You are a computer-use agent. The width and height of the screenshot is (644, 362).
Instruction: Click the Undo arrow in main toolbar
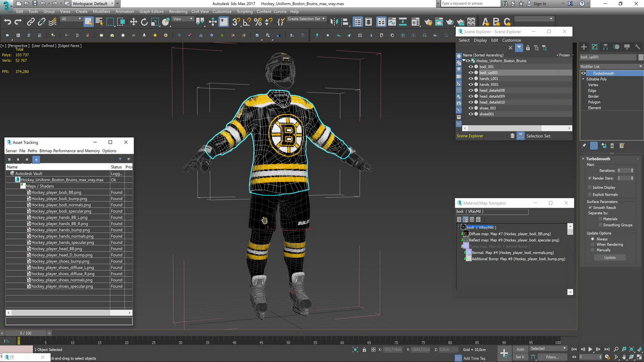[7, 22]
